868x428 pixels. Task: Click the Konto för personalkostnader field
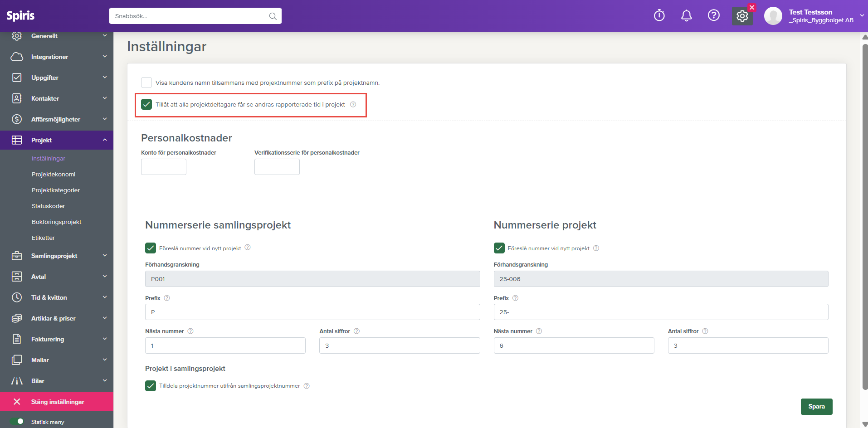point(164,167)
